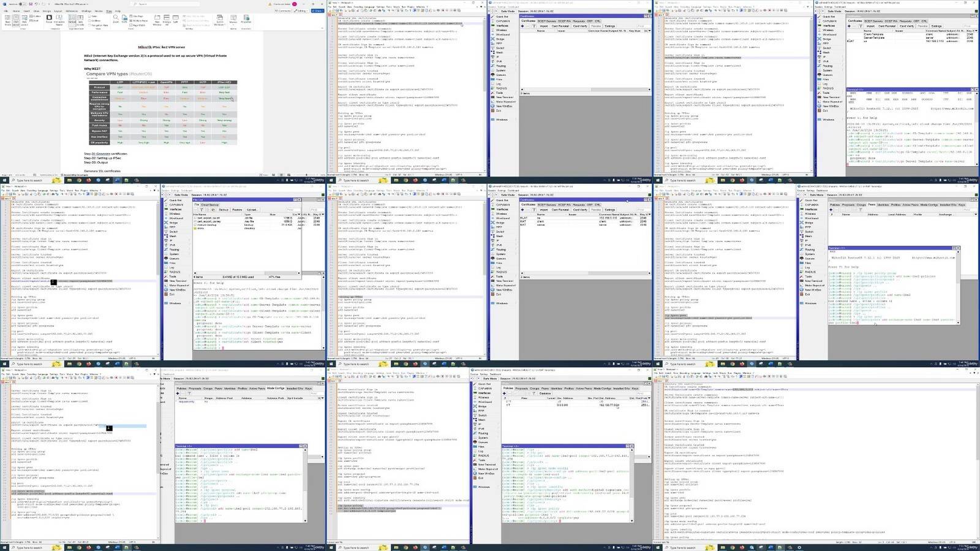Open Switch Windows dropdown in Word
The width and height of the screenshot is (980, 551).
point(219,20)
